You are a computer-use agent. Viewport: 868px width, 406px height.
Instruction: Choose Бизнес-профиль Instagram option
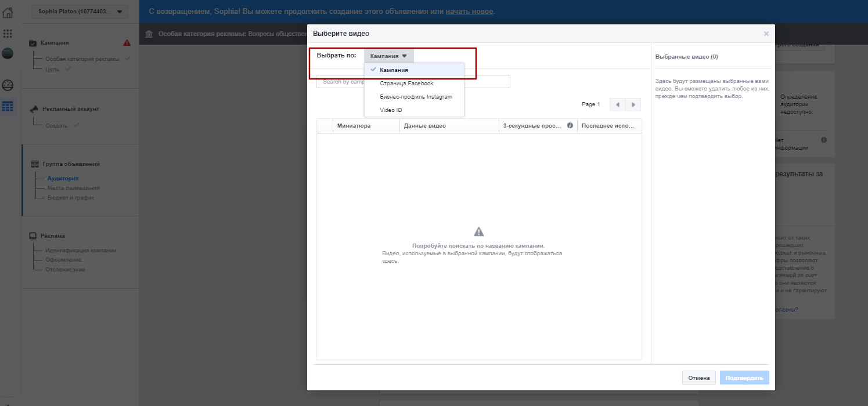pos(416,97)
